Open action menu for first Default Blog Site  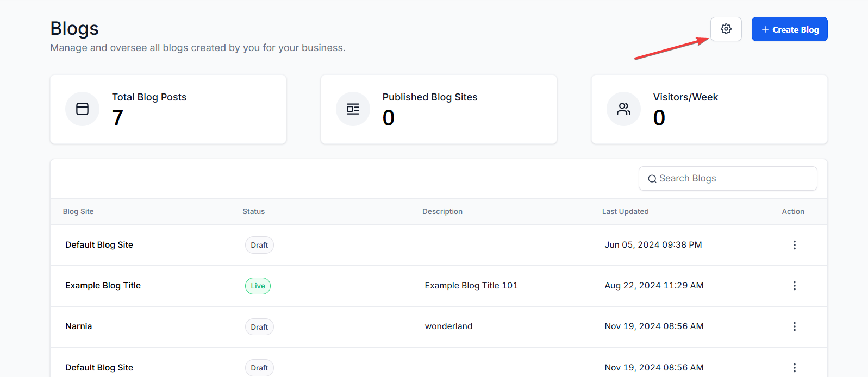pos(794,245)
